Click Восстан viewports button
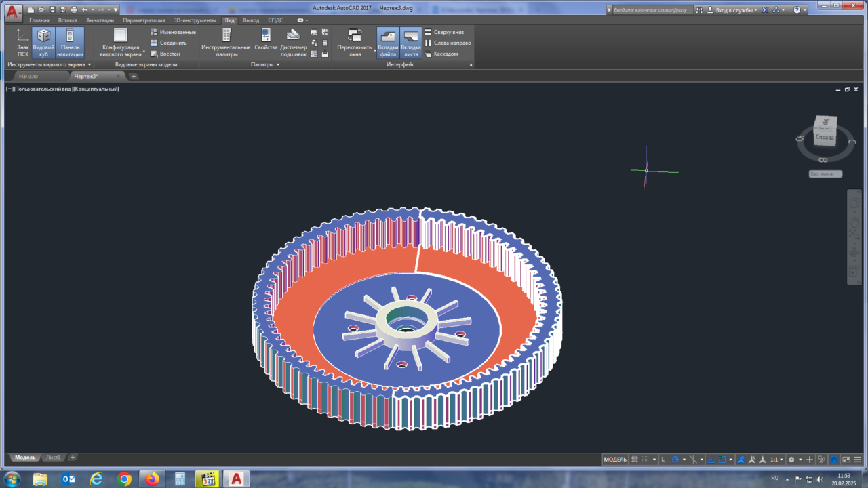Image resolution: width=868 pixels, height=488 pixels. tap(165, 54)
